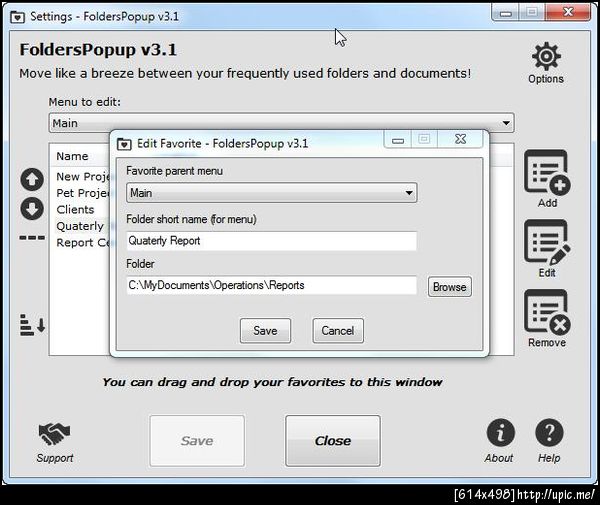This screenshot has height=505, width=600.
Task: Click Browse button for folder
Action: 450,287
